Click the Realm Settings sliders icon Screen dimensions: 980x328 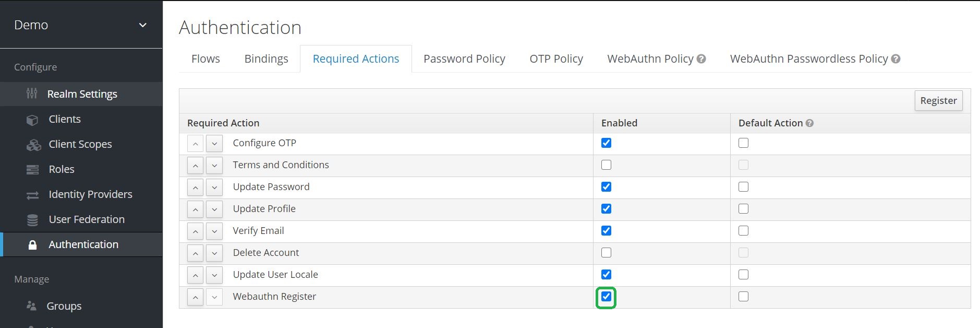point(32,94)
